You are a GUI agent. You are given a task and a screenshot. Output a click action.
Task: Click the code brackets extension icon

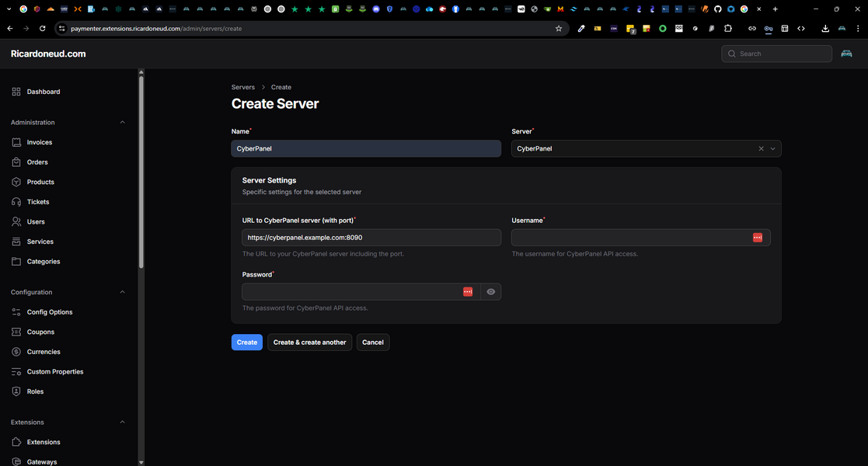(801, 28)
